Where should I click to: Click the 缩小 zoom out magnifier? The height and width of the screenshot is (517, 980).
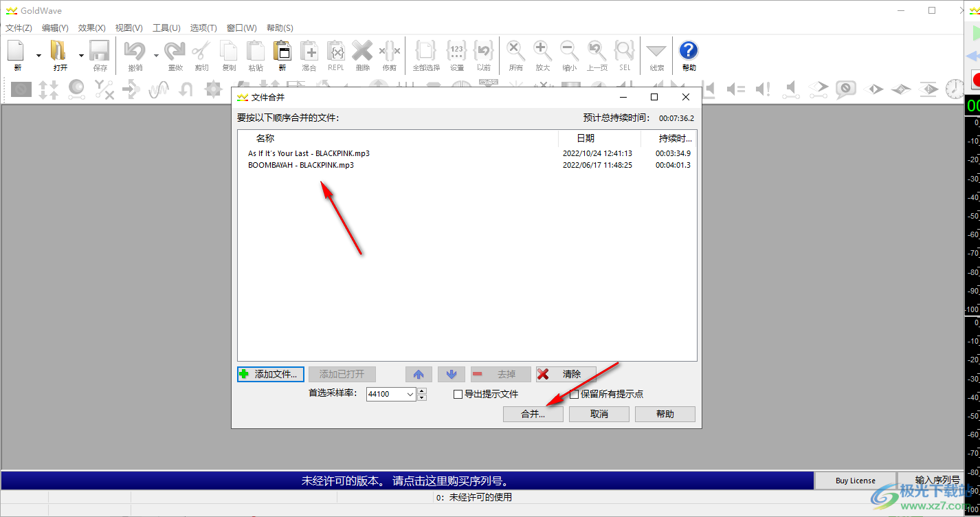pyautogui.click(x=569, y=52)
